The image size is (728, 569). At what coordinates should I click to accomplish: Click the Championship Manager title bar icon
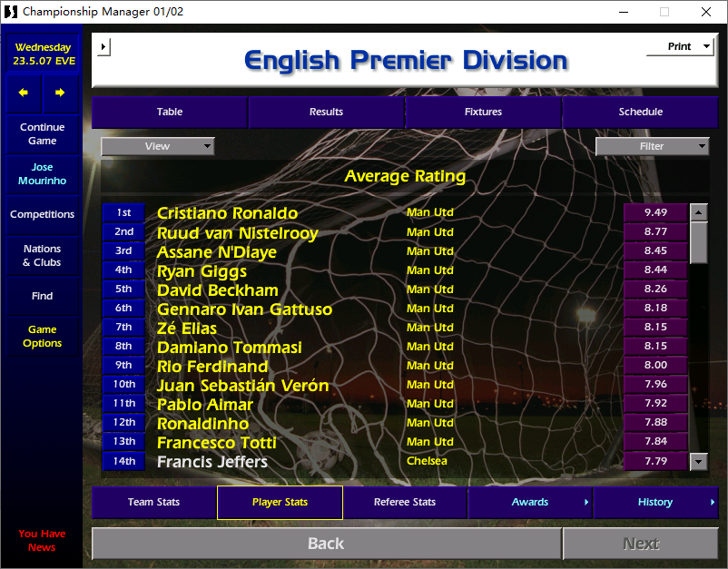pos(10,12)
